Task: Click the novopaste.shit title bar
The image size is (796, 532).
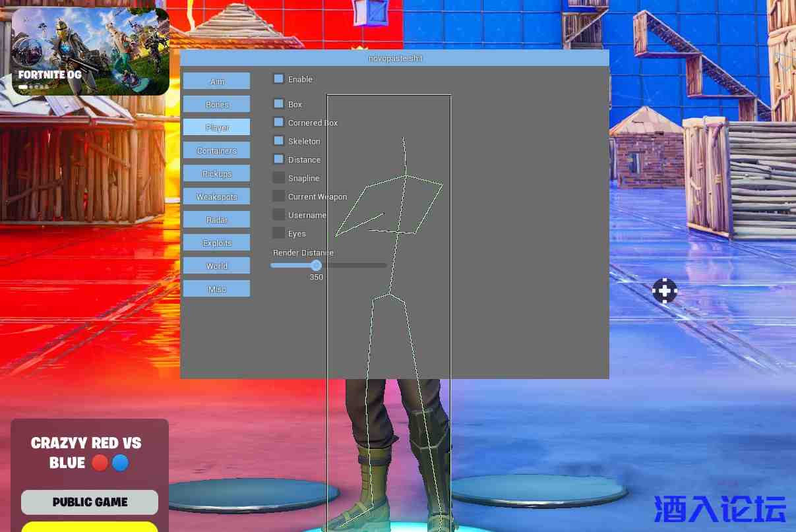Action: point(394,58)
